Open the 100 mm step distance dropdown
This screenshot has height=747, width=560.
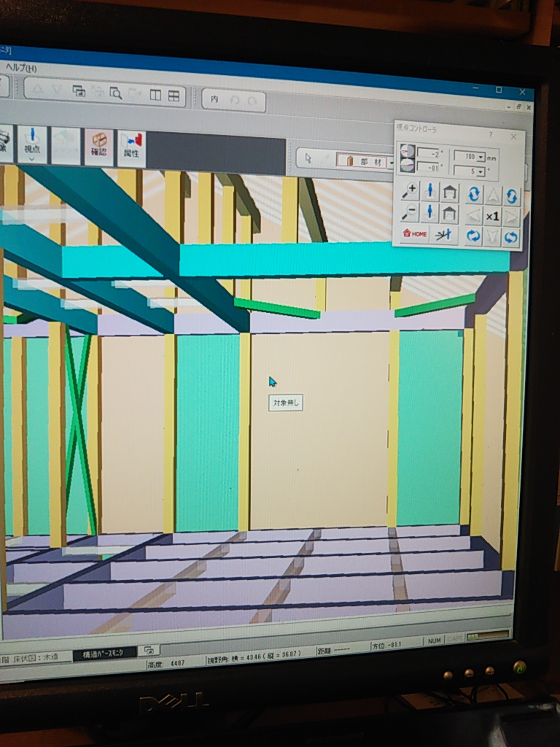[481, 157]
